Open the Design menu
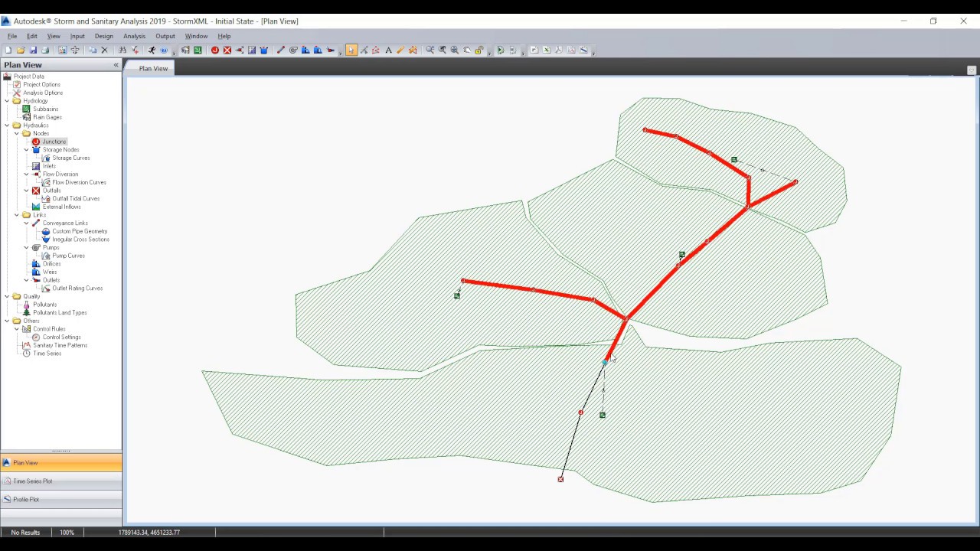This screenshot has width=980, height=551. pos(104,36)
